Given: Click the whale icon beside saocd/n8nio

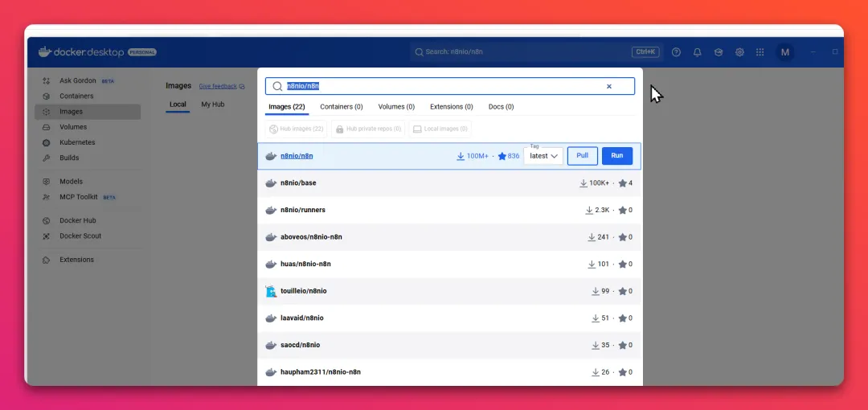Looking at the screenshot, I should click(x=271, y=345).
